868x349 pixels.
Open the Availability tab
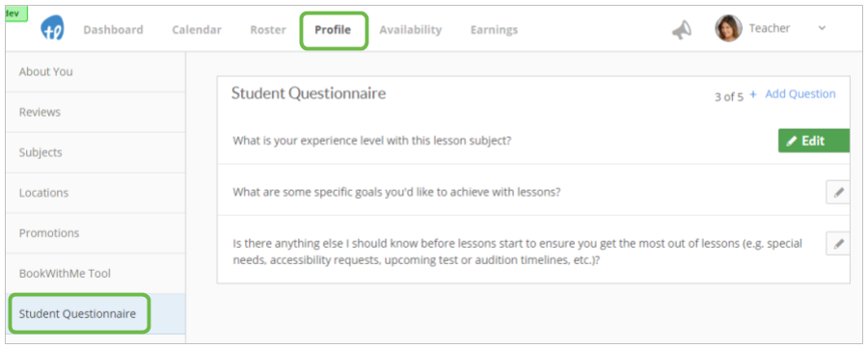pyautogui.click(x=410, y=30)
